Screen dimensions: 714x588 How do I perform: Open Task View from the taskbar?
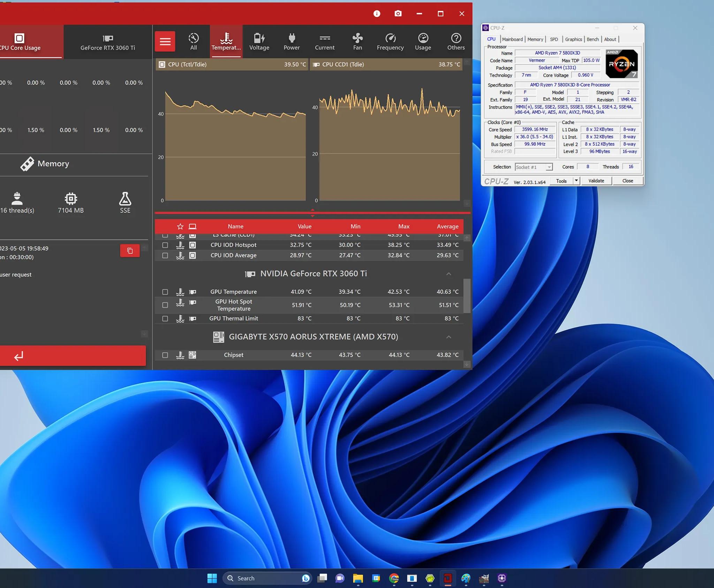(322, 578)
